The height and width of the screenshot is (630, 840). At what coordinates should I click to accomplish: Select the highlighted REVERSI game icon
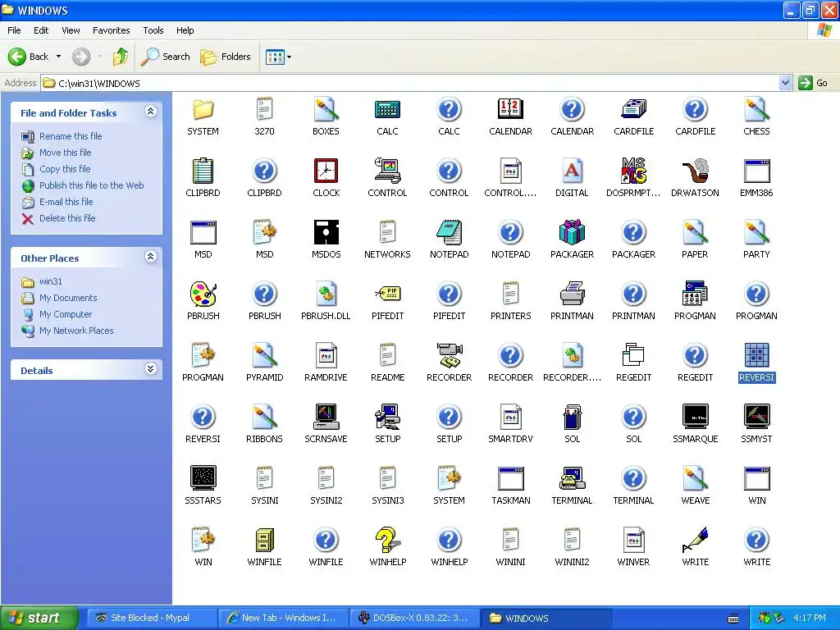[x=756, y=356]
